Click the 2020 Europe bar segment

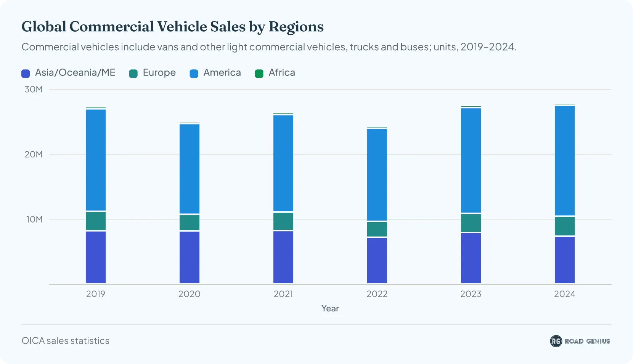pyautogui.click(x=190, y=223)
